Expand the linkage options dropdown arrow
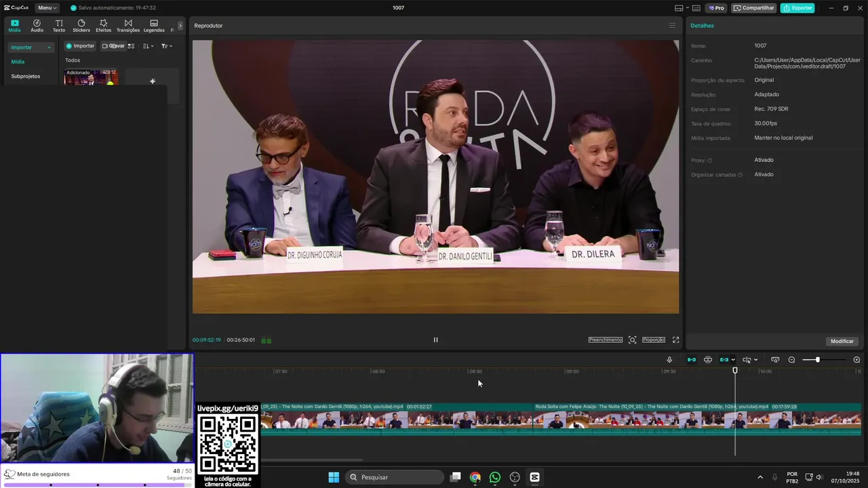The height and width of the screenshot is (488, 868). [733, 360]
